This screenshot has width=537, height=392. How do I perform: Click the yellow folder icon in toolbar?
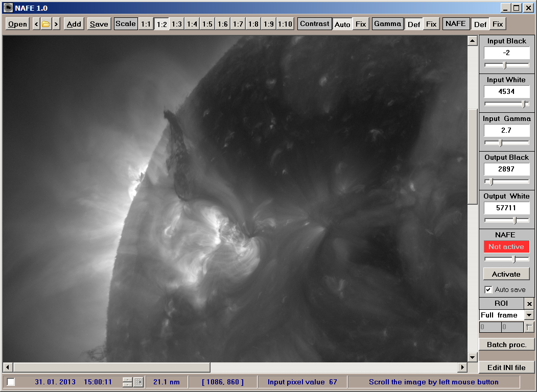46,24
